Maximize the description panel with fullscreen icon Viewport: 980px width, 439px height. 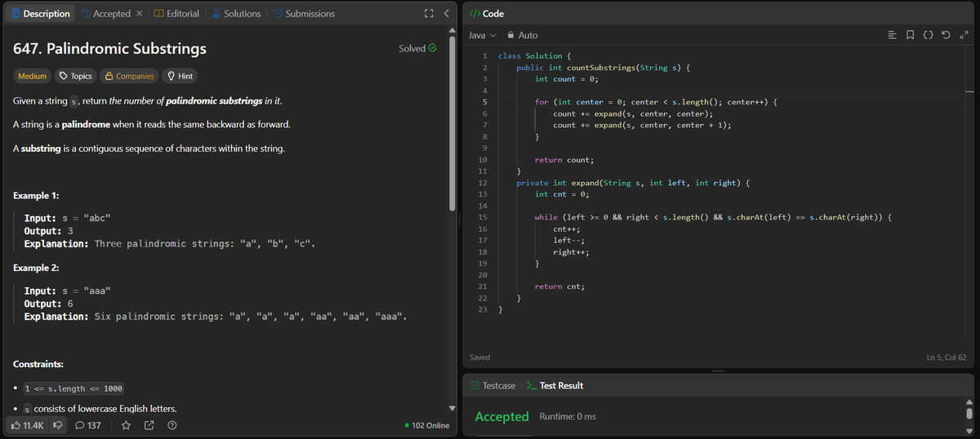pyautogui.click(x=429, y=14)
